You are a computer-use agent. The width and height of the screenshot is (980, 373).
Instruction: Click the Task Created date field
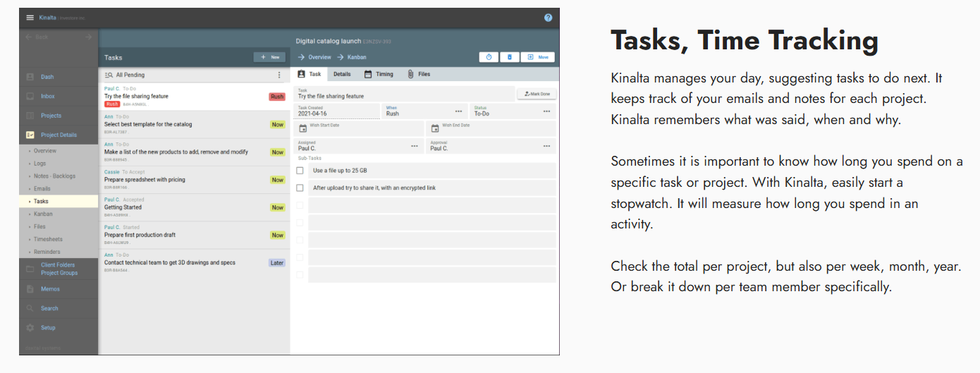(337, 111)
